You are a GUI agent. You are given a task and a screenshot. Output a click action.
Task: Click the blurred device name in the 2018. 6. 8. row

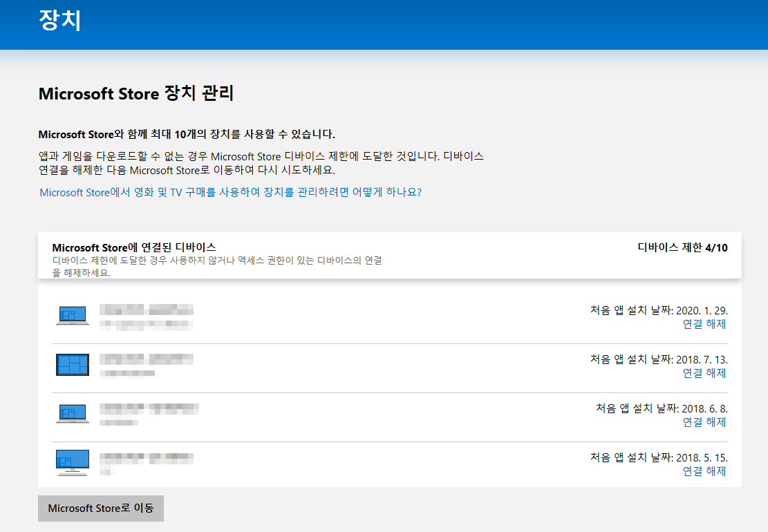coord(149,408)
